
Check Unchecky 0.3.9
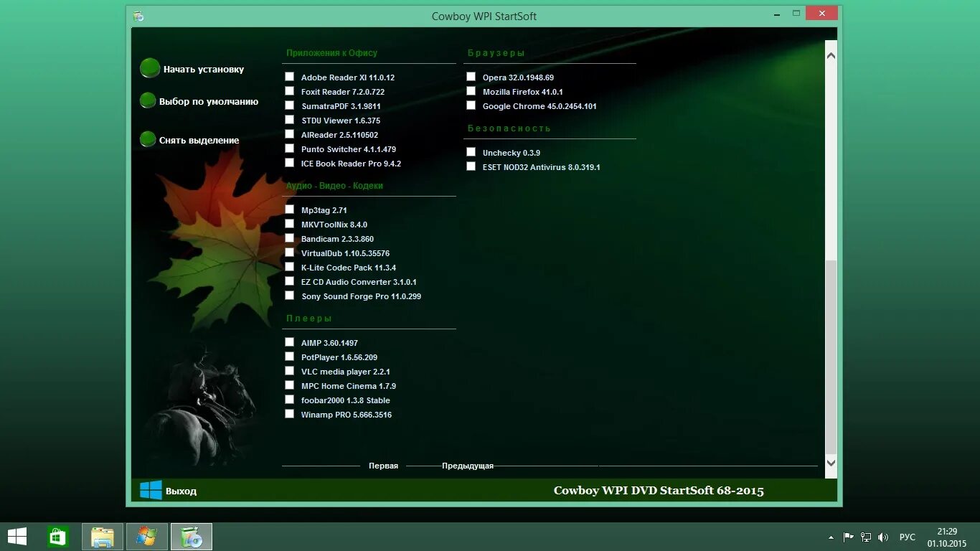coord(471,152)
